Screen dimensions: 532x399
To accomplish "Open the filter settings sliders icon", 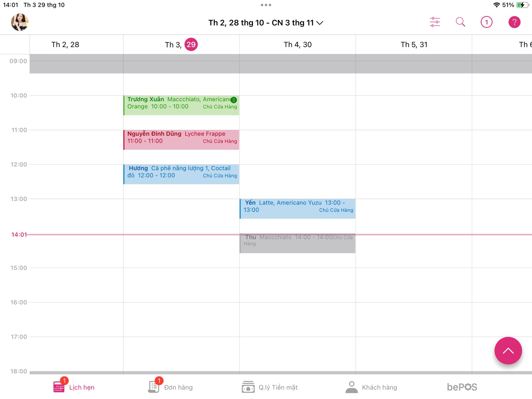I will (x=435, y=22).
